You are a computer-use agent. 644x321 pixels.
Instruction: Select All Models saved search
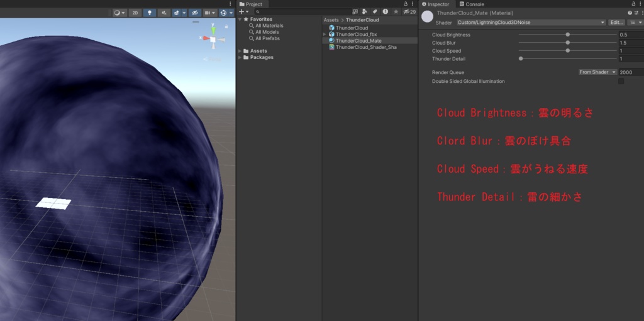[267, 32]
